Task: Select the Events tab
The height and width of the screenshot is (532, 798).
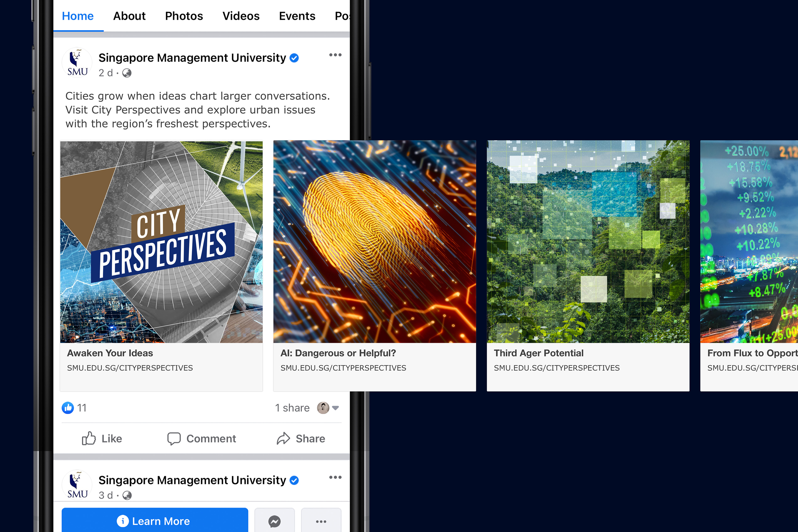Action: 297,16
